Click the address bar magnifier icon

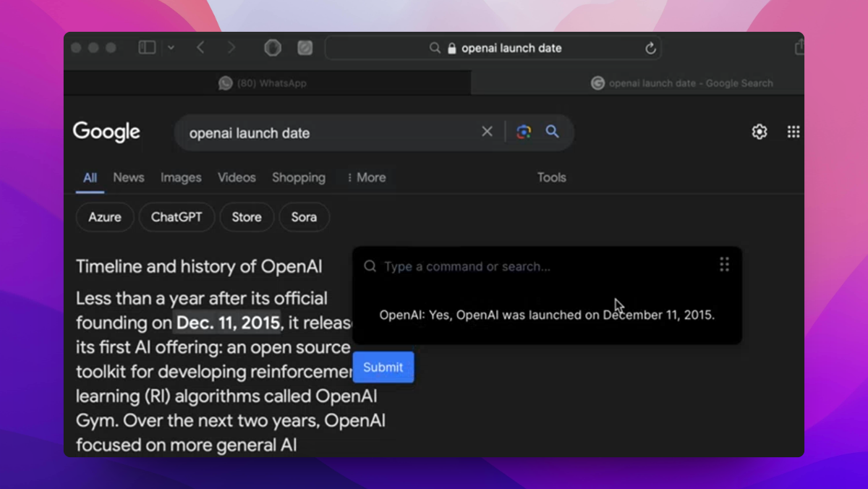(435, 48)
